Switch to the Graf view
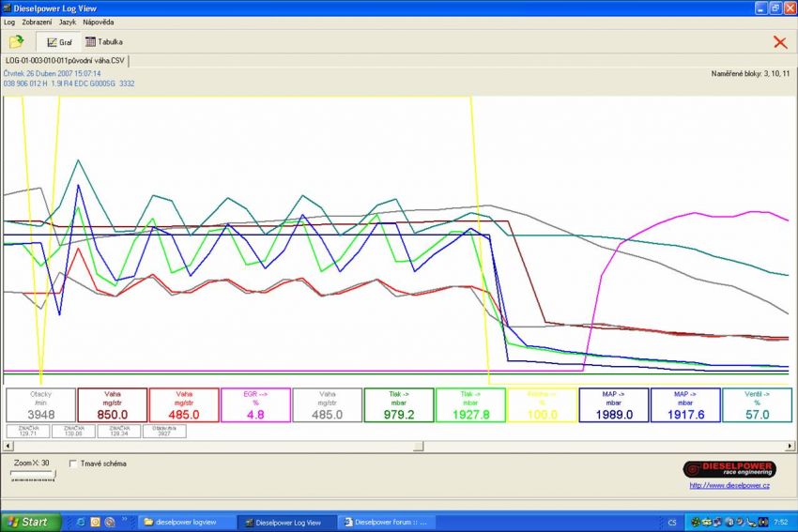 [x=59, y=41]
